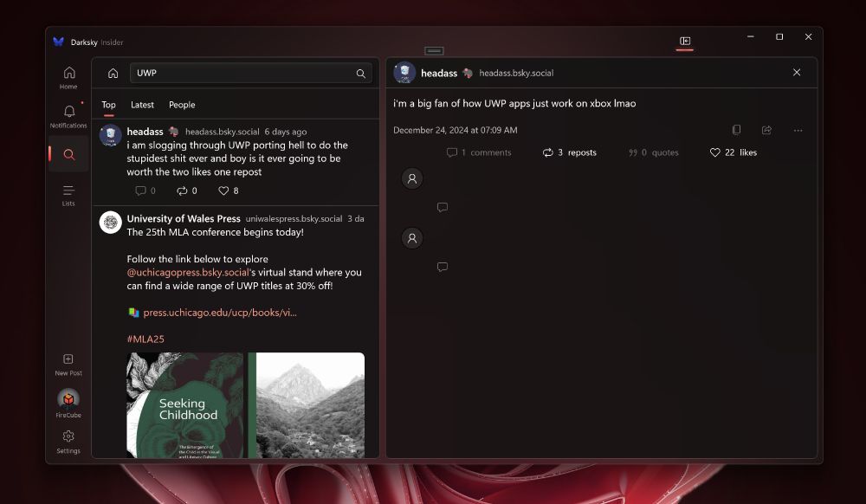Open the first reply's placeholder avatar
Image resolution: width=866 pixels, height=504 pixels.
click(412, 178)
